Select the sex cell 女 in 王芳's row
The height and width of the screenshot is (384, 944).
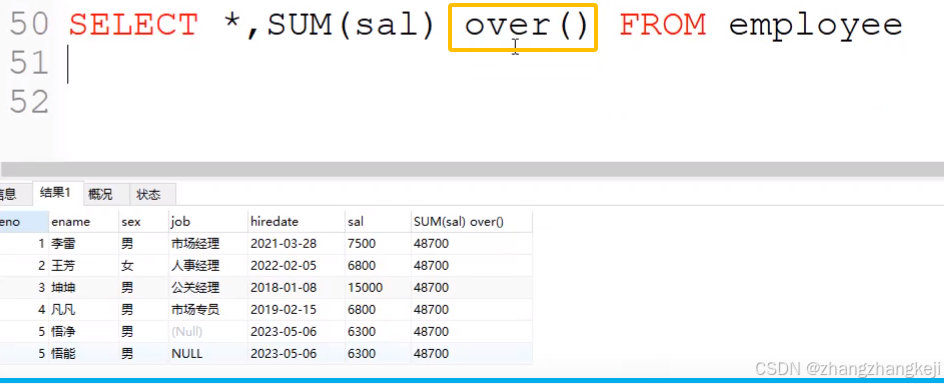tap(143, 265)
